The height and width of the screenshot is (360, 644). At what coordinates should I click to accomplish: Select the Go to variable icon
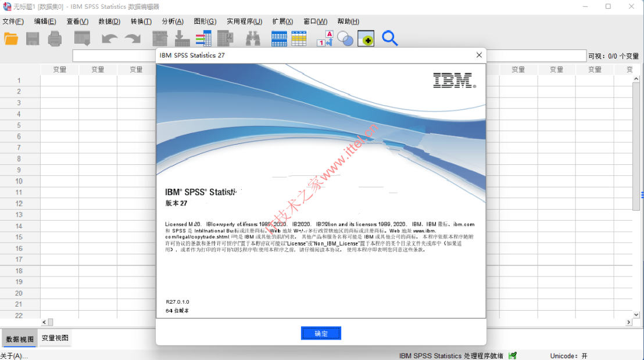(182, 38)
